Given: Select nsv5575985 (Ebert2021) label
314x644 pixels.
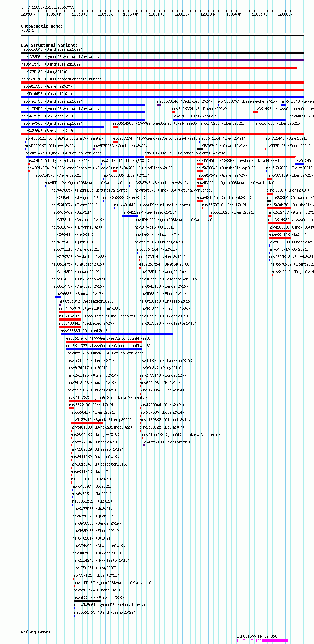Looking at the screenshot, I should point(222,124).
